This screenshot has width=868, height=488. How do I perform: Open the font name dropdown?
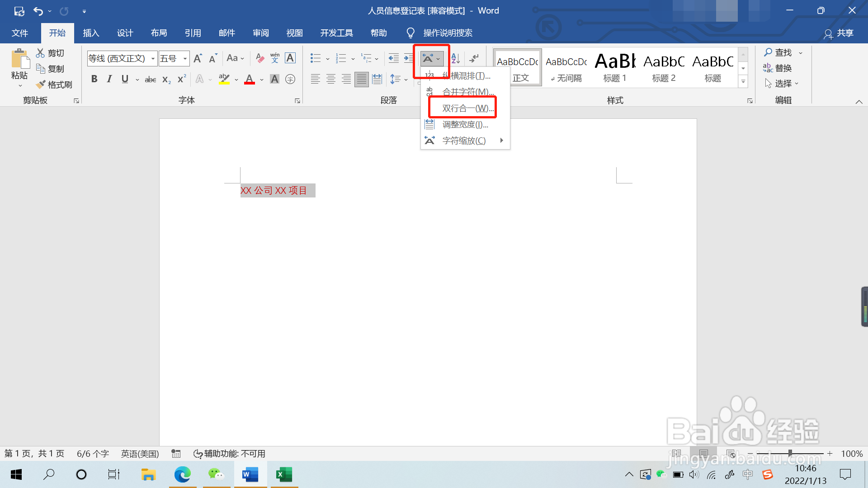[x=153, y=58]
